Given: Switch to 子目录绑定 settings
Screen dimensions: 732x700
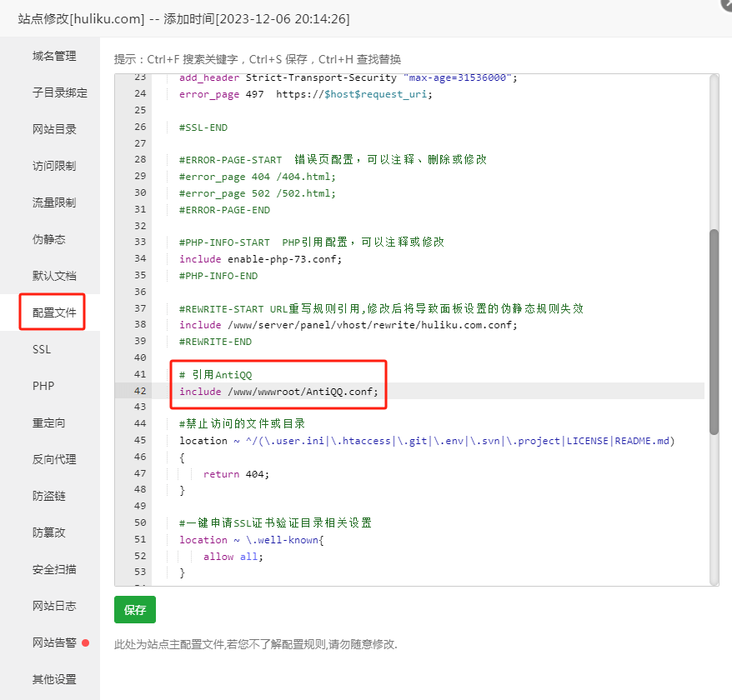Looking at the screenshot, I should coord(59,92).
